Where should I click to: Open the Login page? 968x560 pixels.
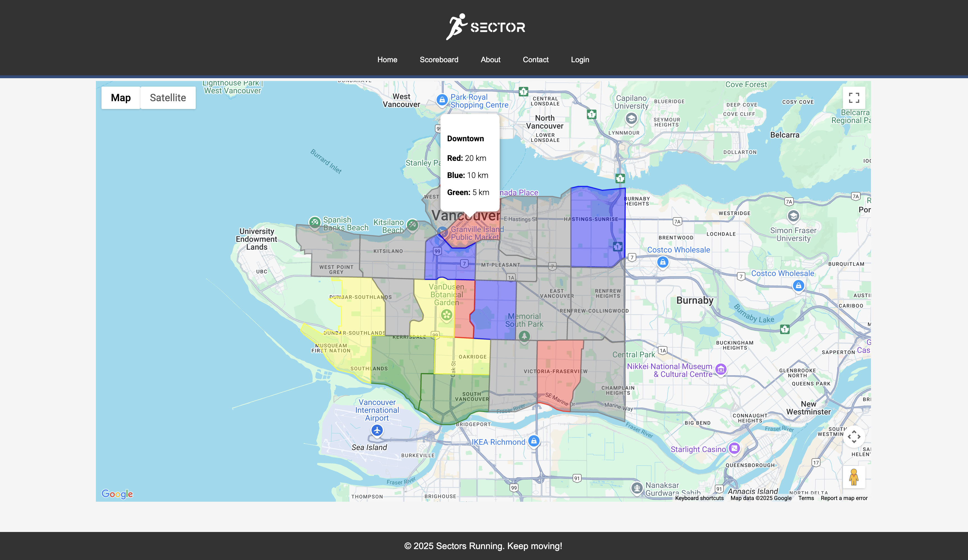(580, 59)
